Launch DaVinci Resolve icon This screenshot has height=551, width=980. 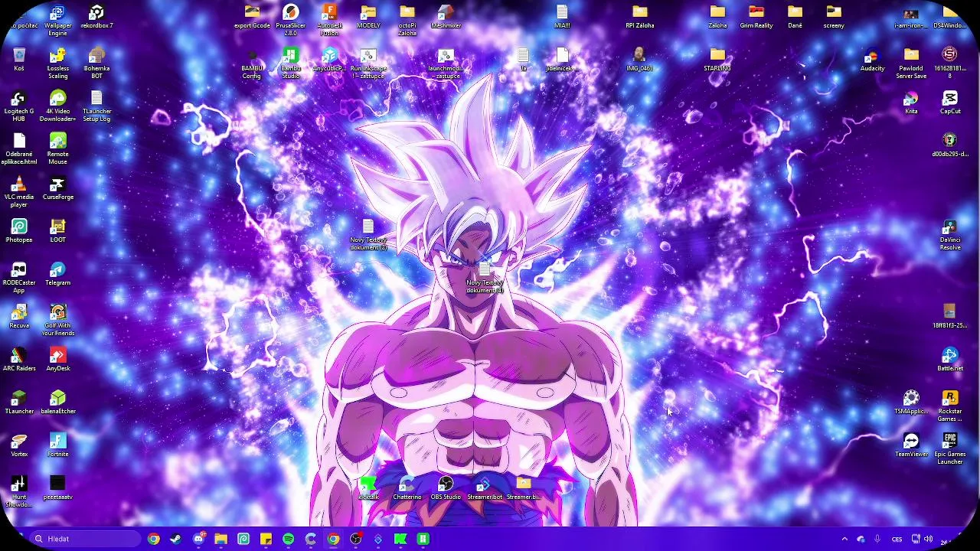pyautogui.click(x=950, y=235)
